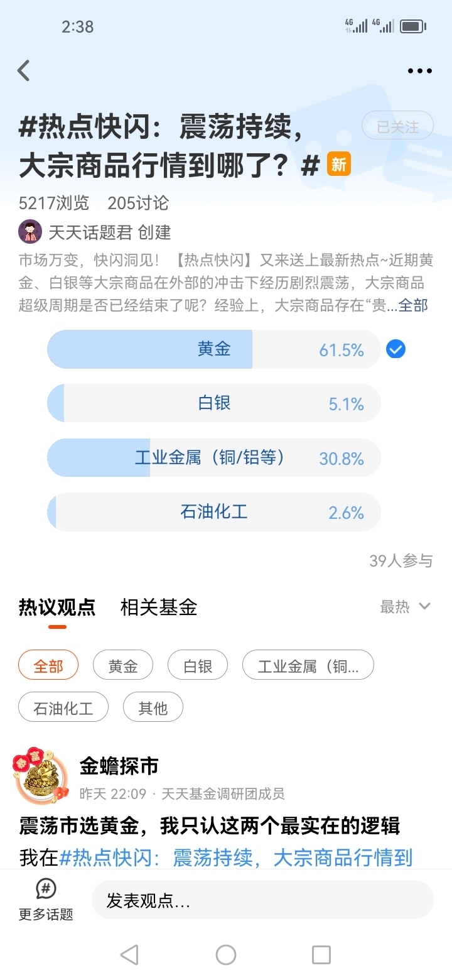Switch to the 相关基金 tab
This screenshot has width=452, height=980.
pos(159,607)
